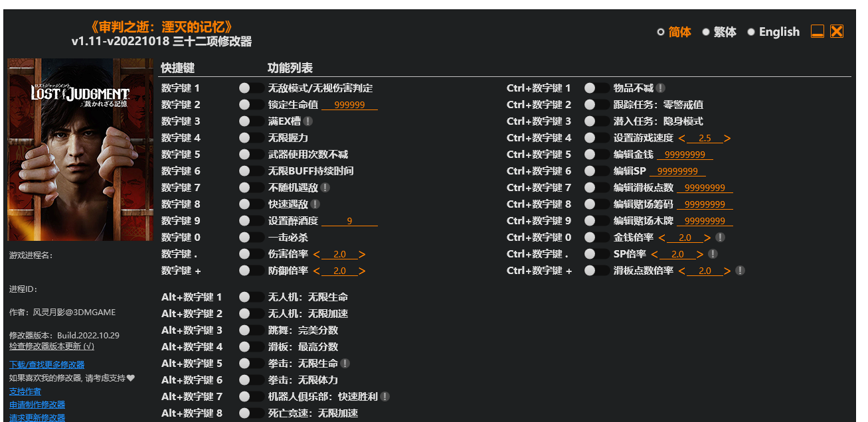Toggle 无限BUFF持续时间 switch
Screen dimensions: 868x422
[x=251, y=171]
